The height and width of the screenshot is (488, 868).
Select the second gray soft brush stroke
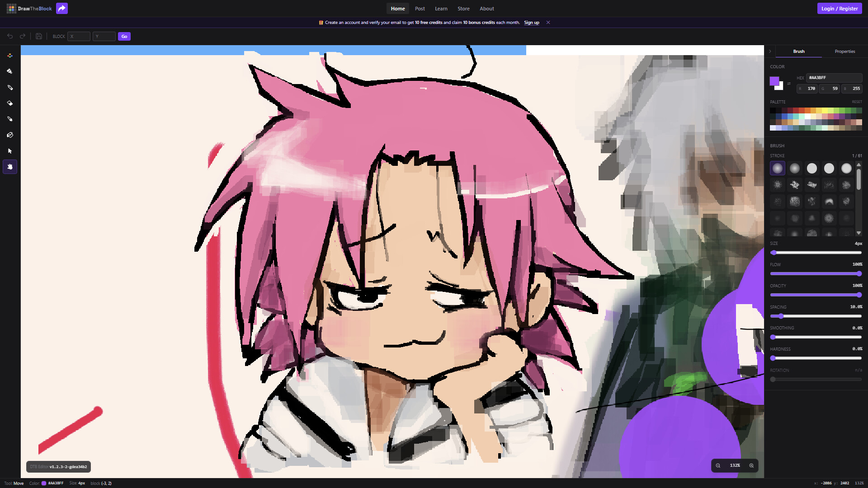[795, 169]
